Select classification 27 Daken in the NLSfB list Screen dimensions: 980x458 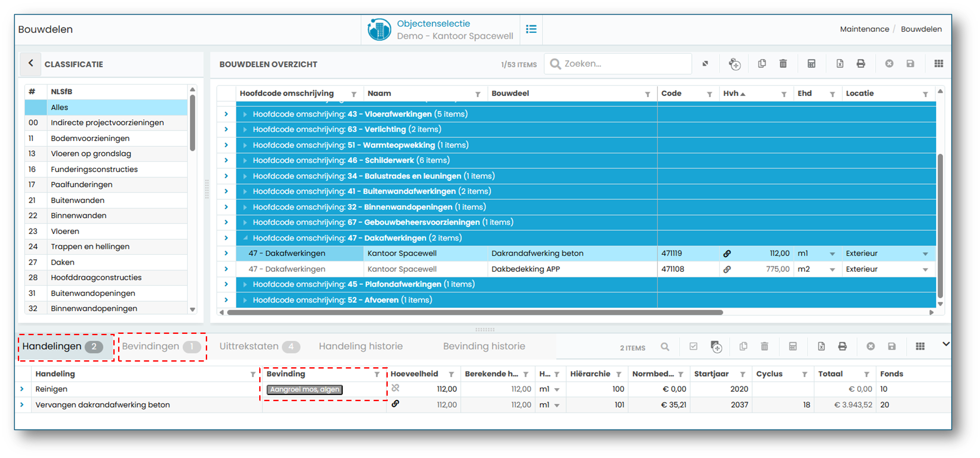pyautogui.click(x=106, y=262)
